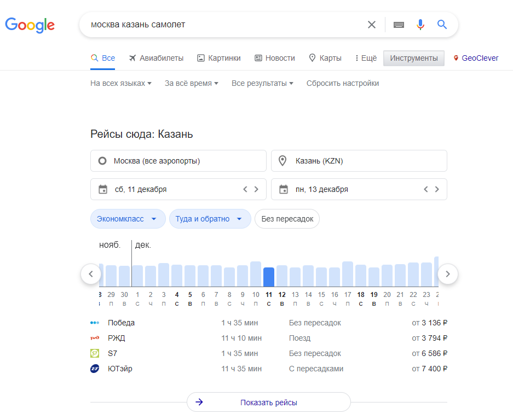Switch to Авиабилеты tab
This screenshot has width=513, height=420.
point(156,58)
